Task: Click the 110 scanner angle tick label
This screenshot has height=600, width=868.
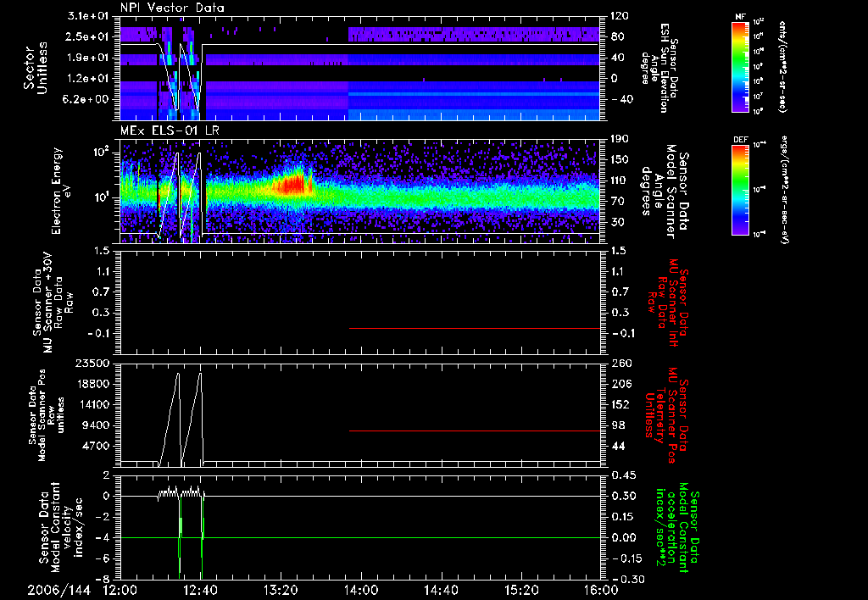Action: (620, 181)
